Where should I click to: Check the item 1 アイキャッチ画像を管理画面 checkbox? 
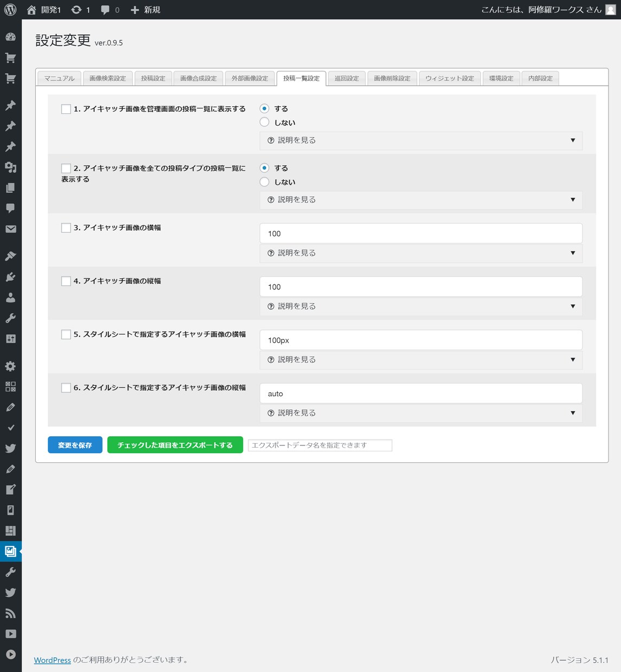[66, 109]
